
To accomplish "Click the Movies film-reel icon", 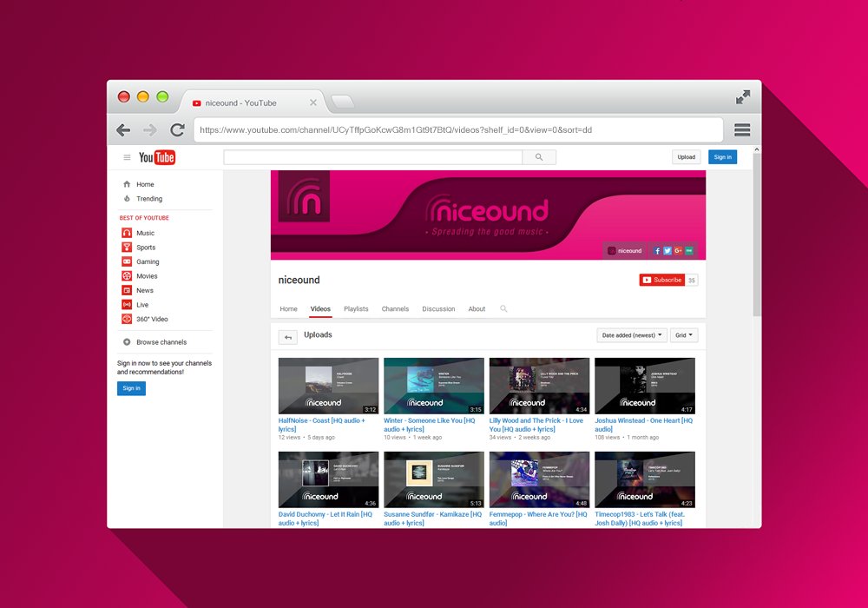I will [x=128, y=275].
